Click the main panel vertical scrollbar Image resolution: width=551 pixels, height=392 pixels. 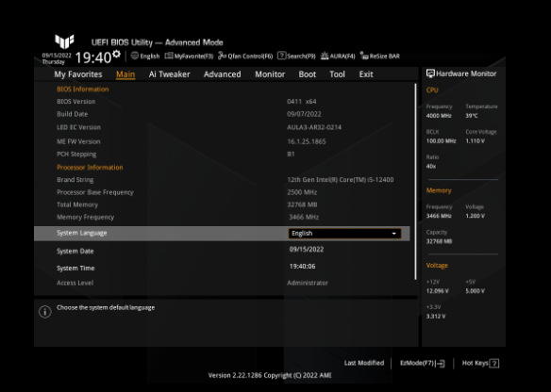pos(416,182)
